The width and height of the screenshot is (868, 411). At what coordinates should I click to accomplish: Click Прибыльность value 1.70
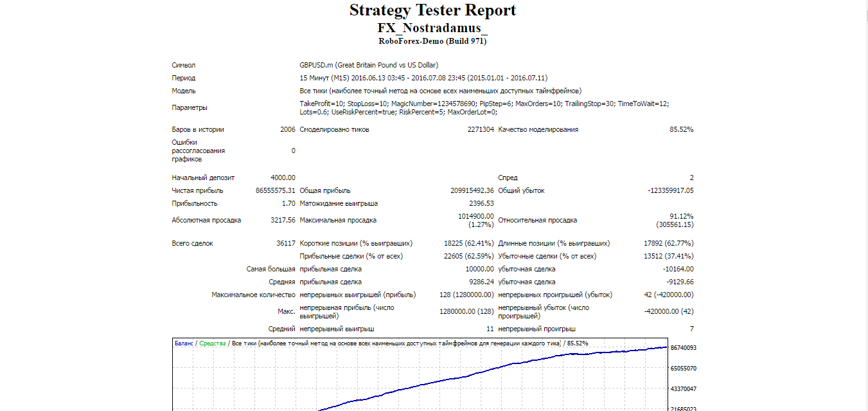coord(289,203)
